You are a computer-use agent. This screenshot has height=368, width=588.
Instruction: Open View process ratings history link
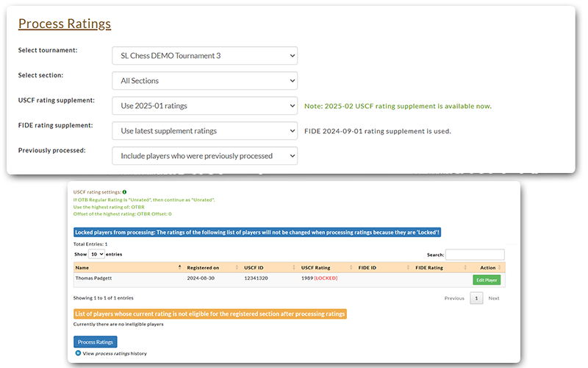[115, 353]
